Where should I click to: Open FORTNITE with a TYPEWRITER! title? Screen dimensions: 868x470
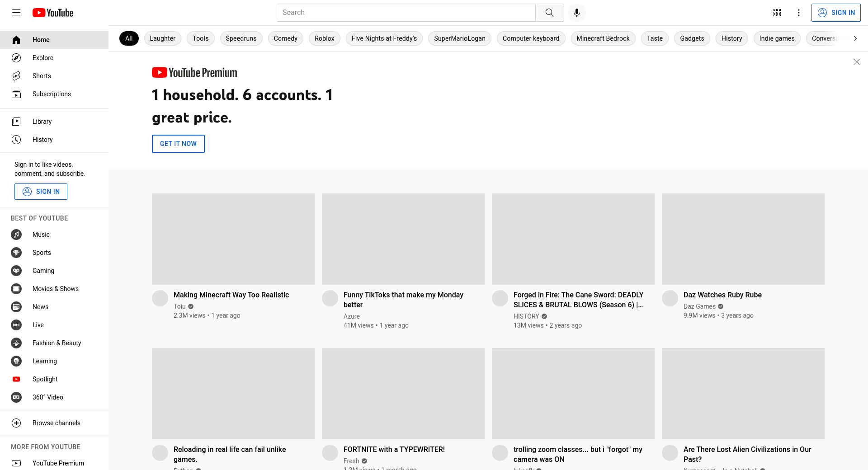point(394,449)
